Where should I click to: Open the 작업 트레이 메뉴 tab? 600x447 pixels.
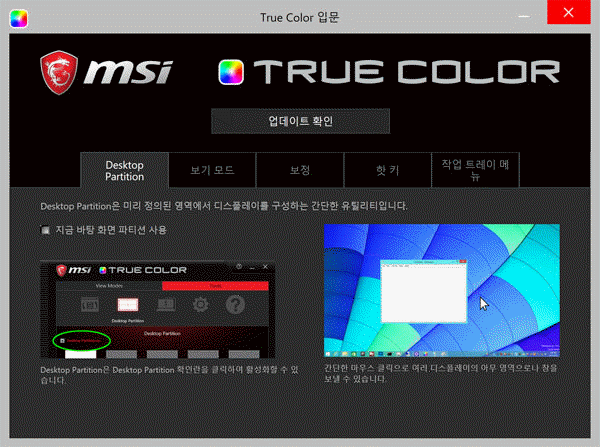click(x=475, y=170)
